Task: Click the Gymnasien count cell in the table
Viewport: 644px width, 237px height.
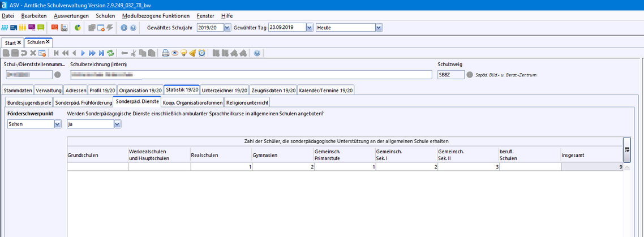Action: click(283, 167)
